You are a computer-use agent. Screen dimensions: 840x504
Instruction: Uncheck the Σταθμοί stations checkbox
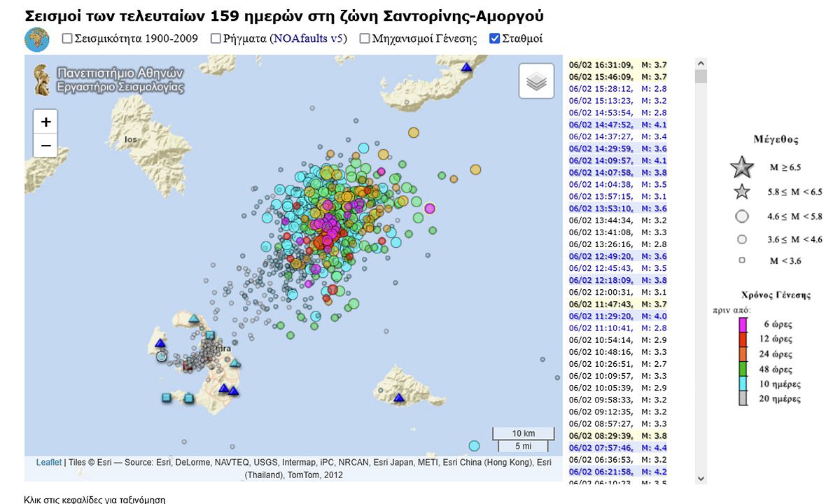tap(495, 39)
